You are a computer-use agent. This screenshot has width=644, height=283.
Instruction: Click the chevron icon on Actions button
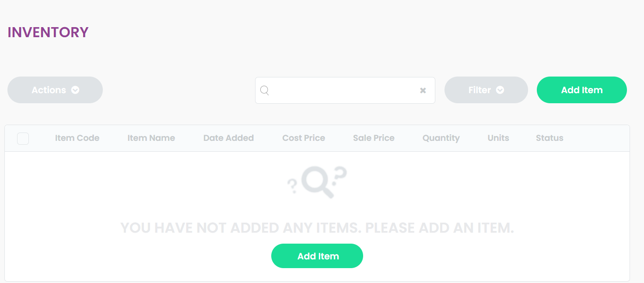point(75,90)
